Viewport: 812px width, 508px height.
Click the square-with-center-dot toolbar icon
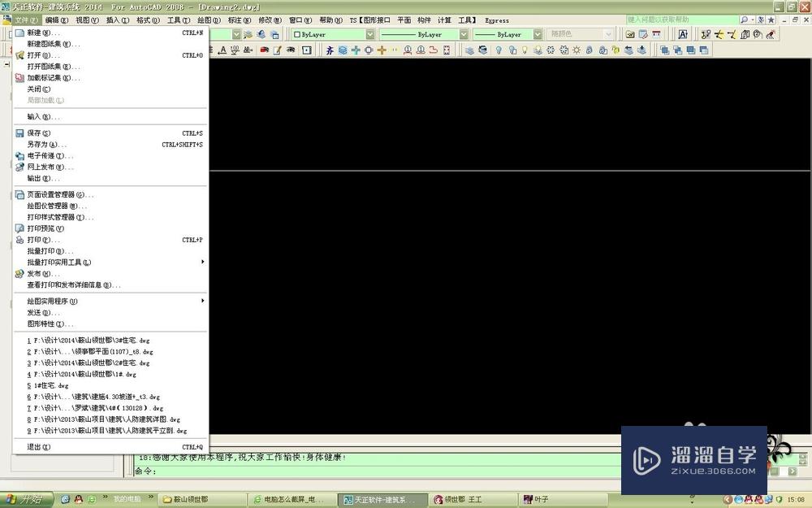click(307, 50)
